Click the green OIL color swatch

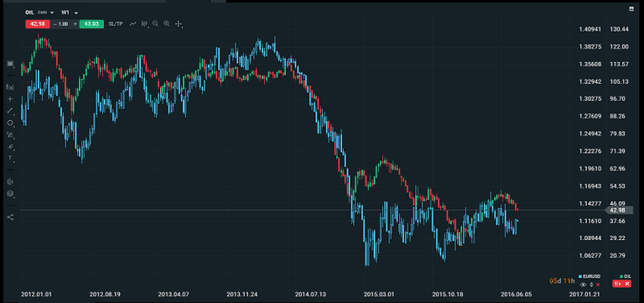coord(622,276)
